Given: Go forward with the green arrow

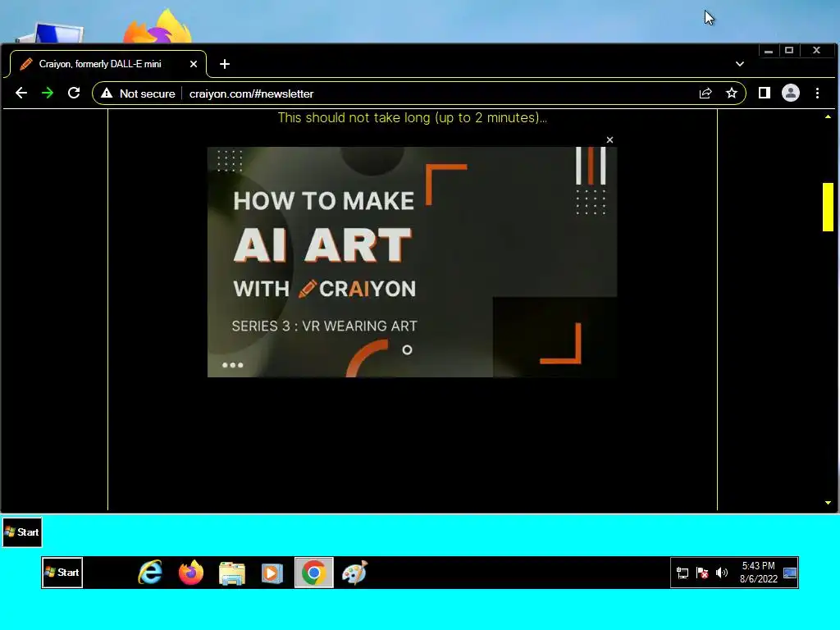Looking at the screenshot, I should (48, 94).
